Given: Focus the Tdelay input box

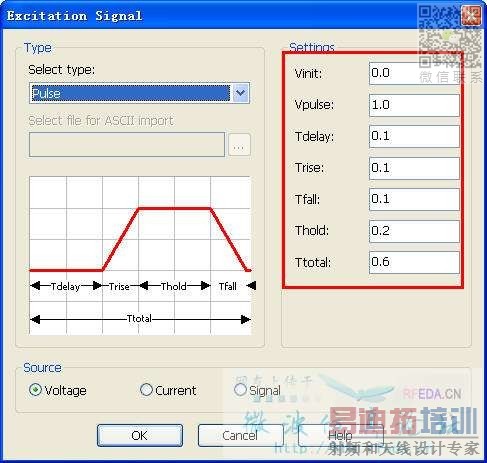Looking at the screenshot, I should [x=414, y=136].
